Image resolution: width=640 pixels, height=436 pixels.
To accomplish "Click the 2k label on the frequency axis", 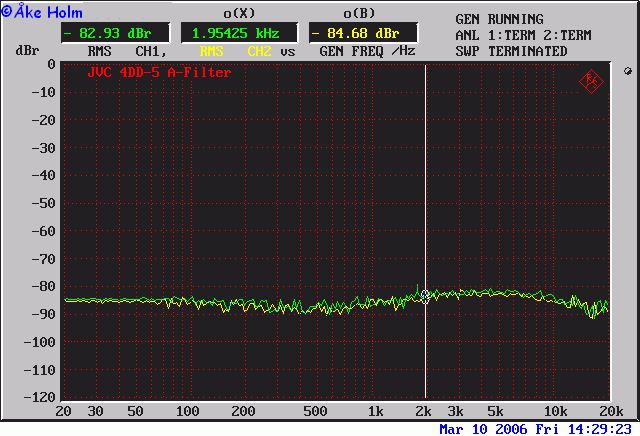I will pos(423,411).
